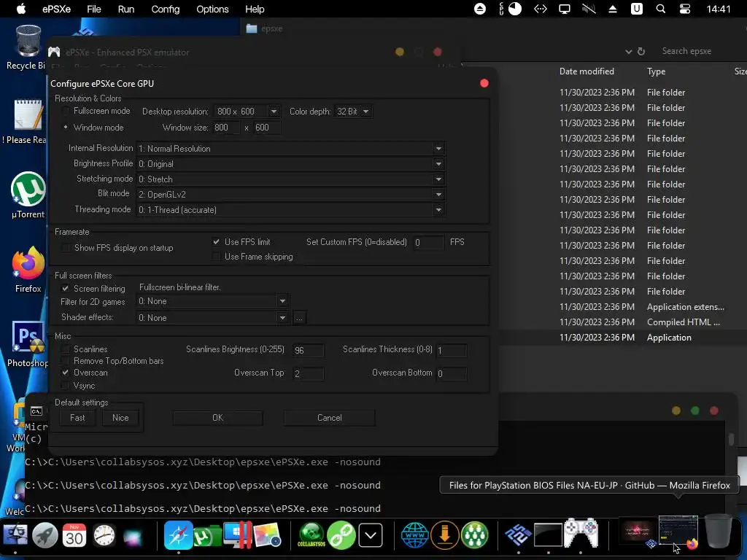Image resolution: width=747 pixels, height=560 pixels.
Task: Open the Options menu in menu bar
Action: [x=212, y=9]
